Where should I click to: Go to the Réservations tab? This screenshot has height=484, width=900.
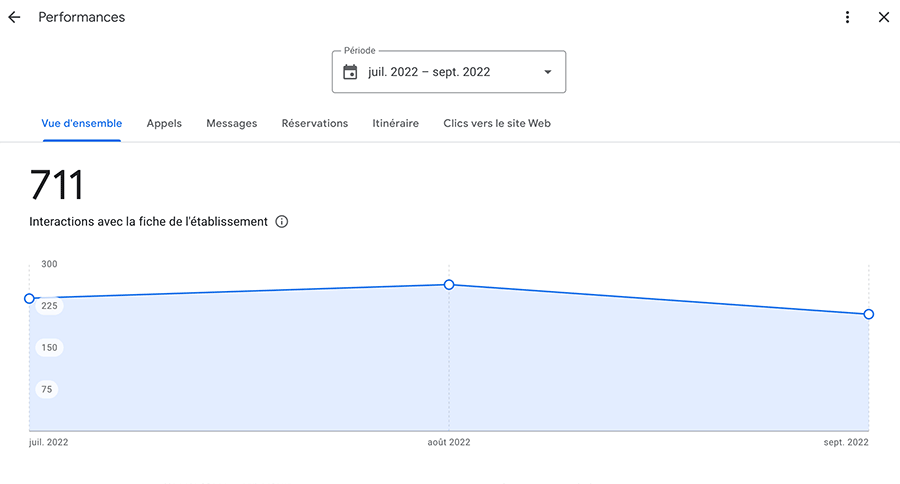click(x=315, y=124)
